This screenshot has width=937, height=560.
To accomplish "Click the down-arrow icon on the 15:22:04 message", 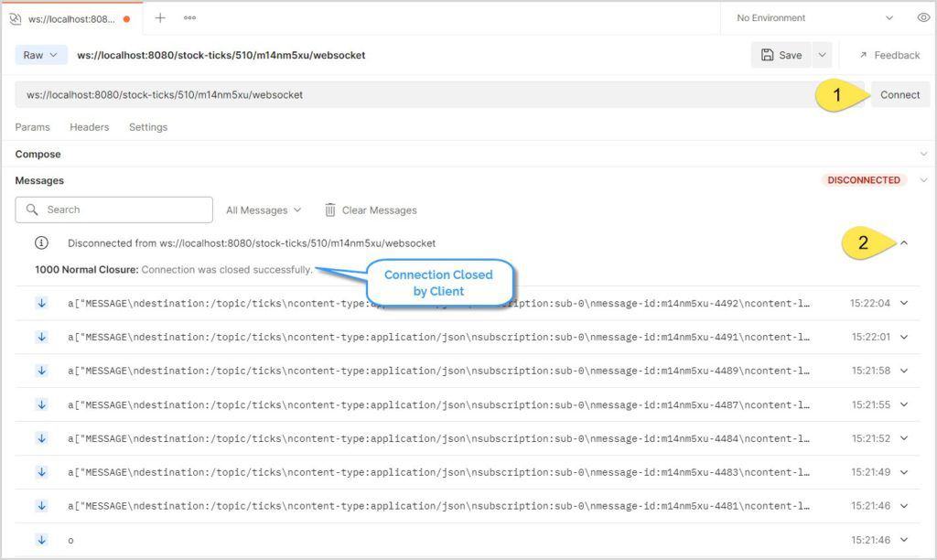I will coord(41,302).
